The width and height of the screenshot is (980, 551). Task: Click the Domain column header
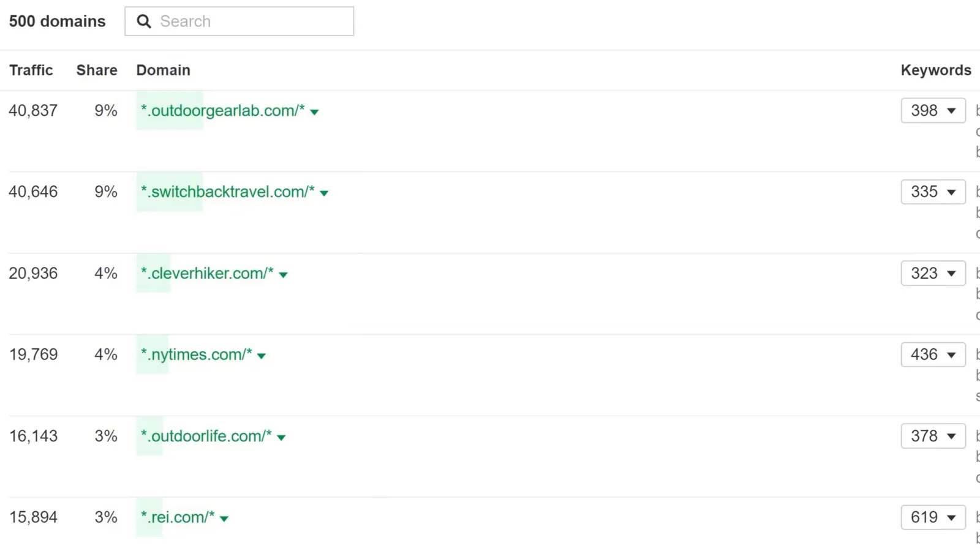click(163, 70)
